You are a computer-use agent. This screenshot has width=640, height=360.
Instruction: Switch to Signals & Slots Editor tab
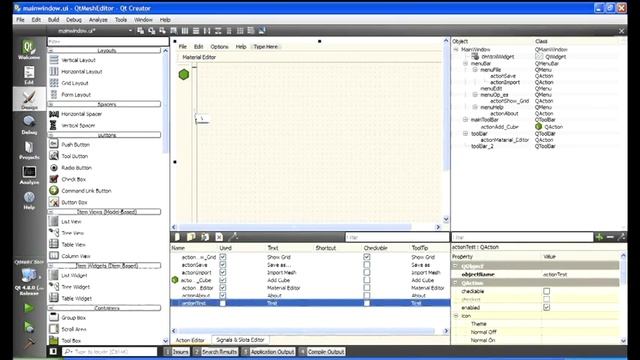[x=240, y=340]
